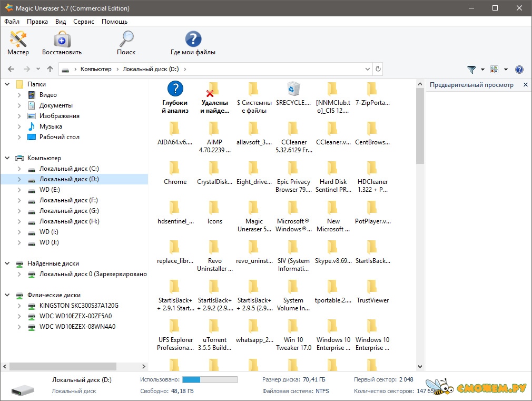Image resolution: width=532 pixels, height=401 pixels.
Task: Expand KINGSTON SKC300S37A120G disk node
Action: 19,306
